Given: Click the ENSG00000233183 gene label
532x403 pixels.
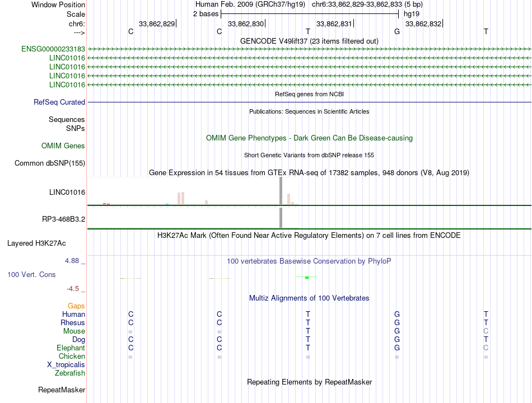Looking at the screenshot, I should pos(53,49).
